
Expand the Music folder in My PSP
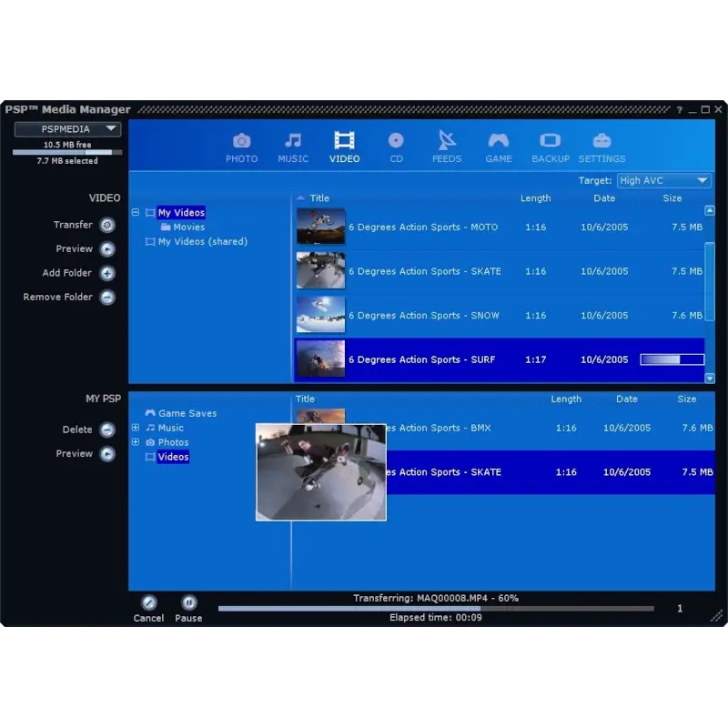pyautogui.click(x=136, y=428)
